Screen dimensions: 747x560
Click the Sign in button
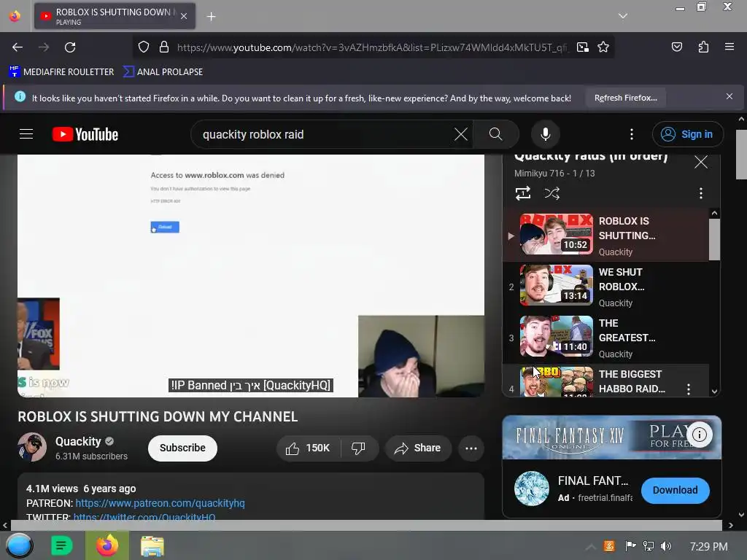click(x=687, y=134)
